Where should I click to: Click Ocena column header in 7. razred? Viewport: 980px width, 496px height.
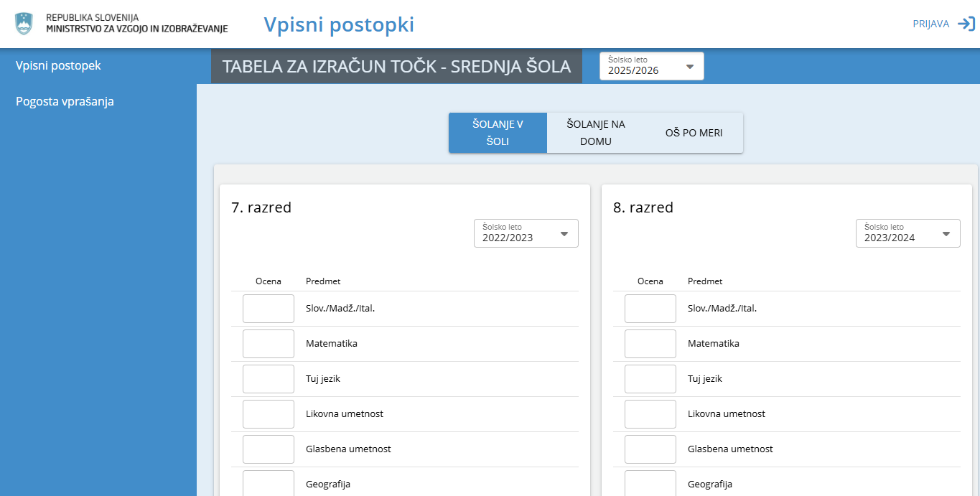tap(269, 281)
